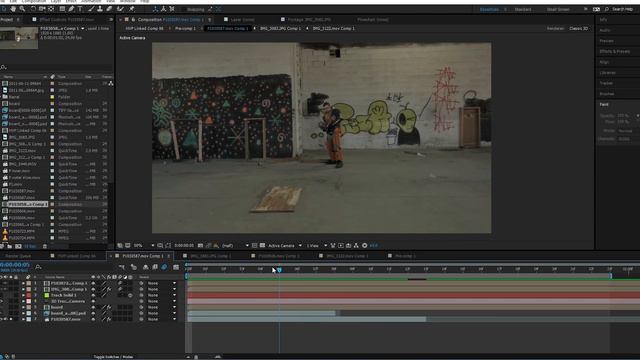Click the project item preview thumbnail
Screen dimensions: 640x360
pos(19,38)
